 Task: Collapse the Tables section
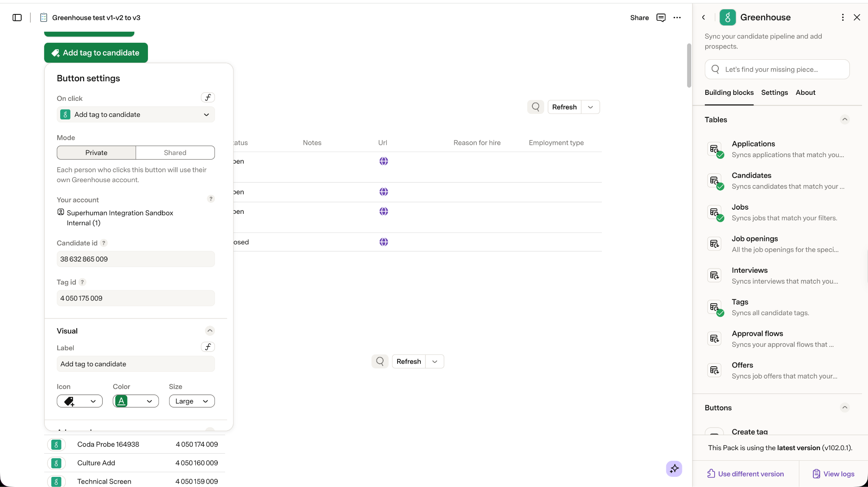point(845,119)
